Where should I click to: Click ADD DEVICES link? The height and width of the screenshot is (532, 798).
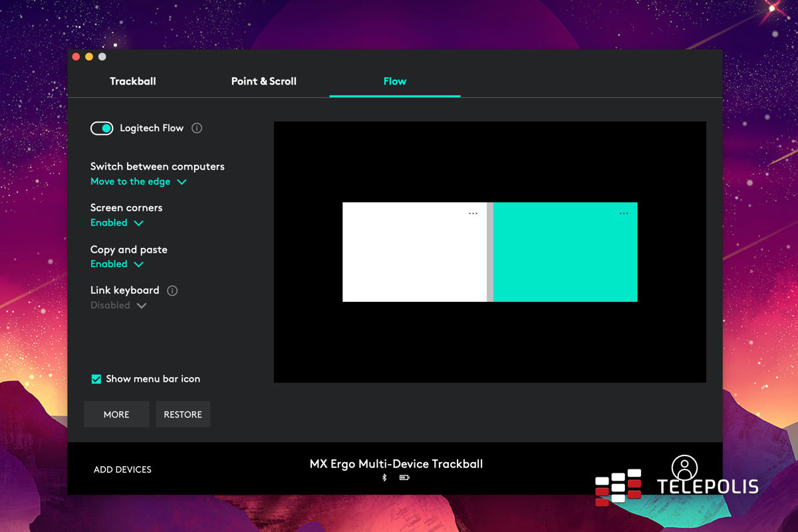(122, 469)
